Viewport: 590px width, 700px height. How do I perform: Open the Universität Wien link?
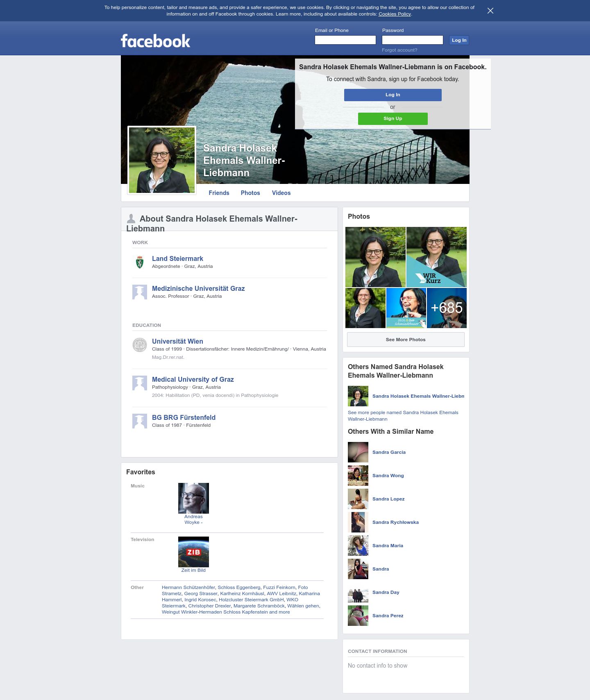click(x=177, y=341)
